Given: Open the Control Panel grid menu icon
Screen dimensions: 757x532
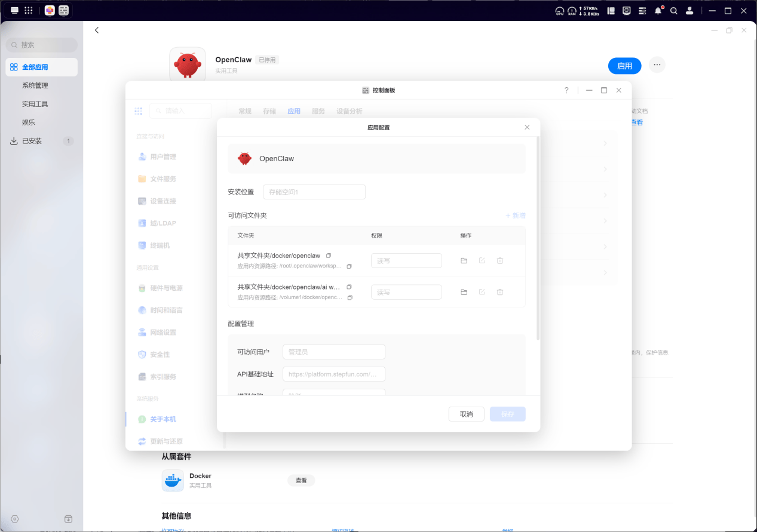Looking at the screenshot, I should [x=139, y=111].
